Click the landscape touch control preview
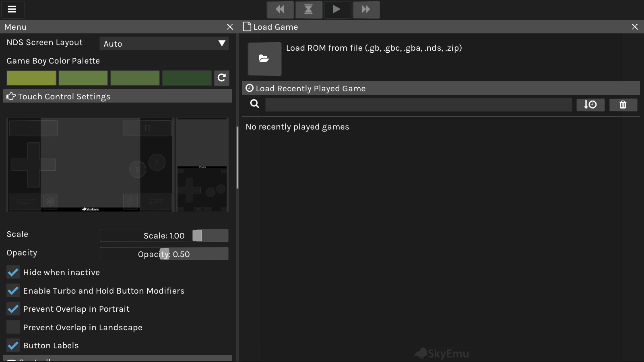The width and height of the screenshot is (644, 362). (90, 165)
